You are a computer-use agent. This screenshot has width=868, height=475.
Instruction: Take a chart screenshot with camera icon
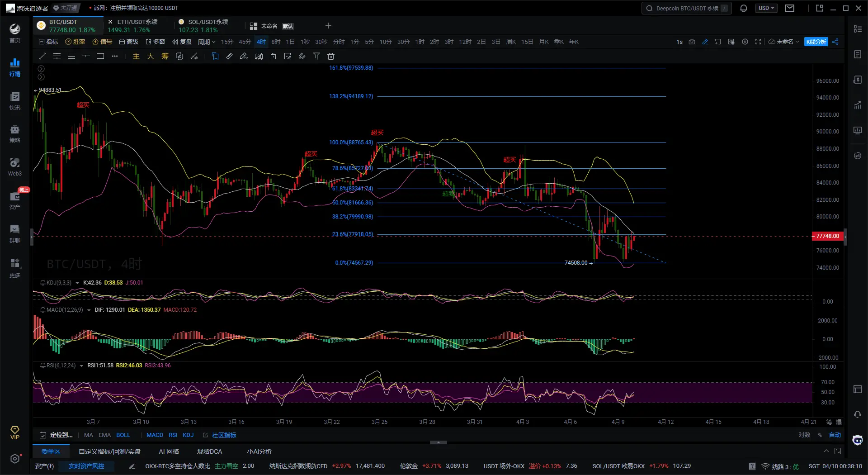(692, 42)
